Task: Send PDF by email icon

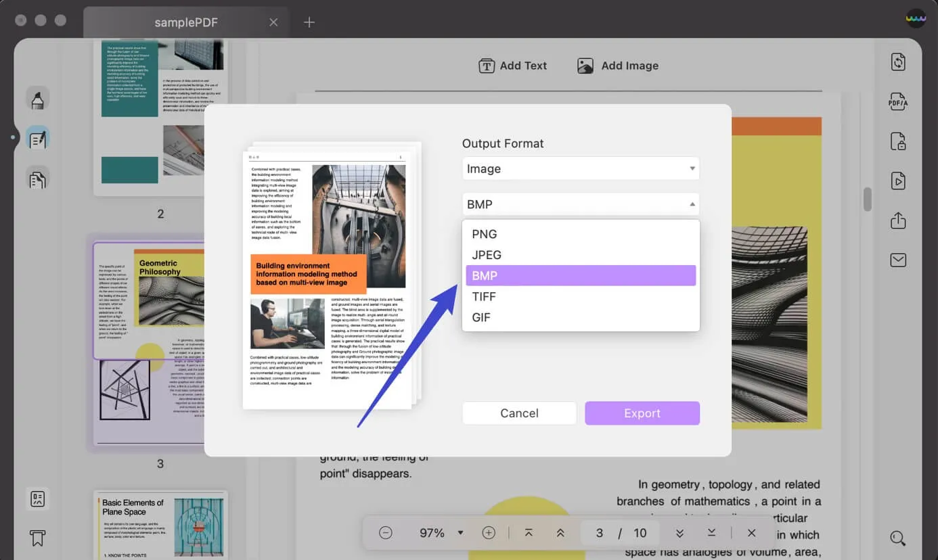Action: click(x=897, y=260)
